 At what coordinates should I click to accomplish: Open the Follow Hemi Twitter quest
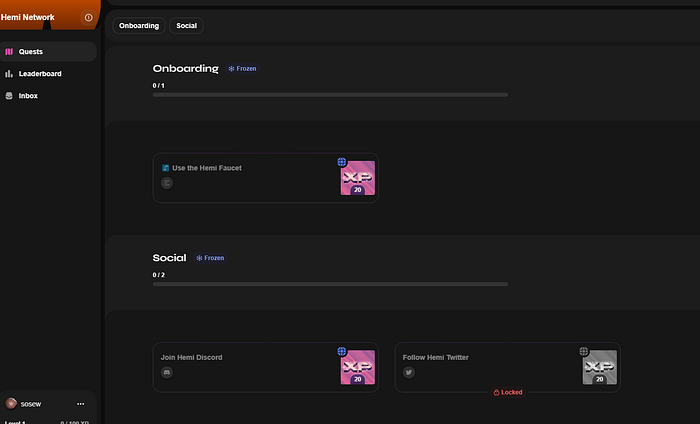click(x=508, y=367)
